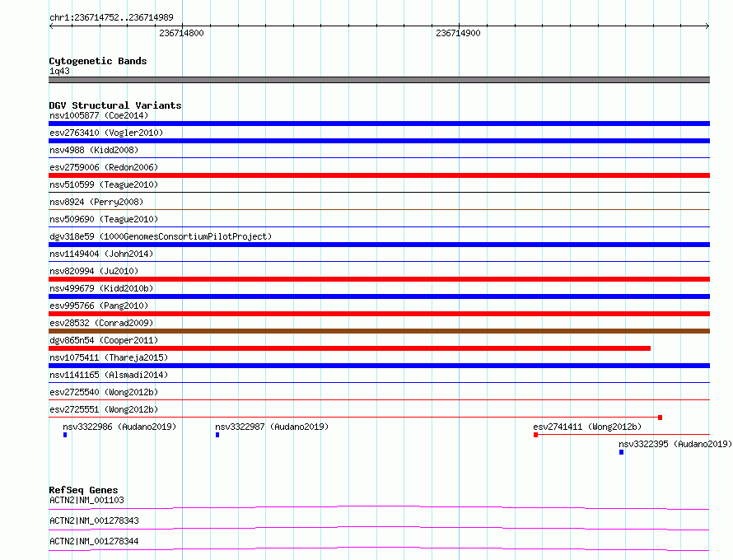The height and width of the screenshot is (560, 733).
Task: Select the esv995766 (Pang2010) label
Action: pyautogui.click(x=99, y=306)
